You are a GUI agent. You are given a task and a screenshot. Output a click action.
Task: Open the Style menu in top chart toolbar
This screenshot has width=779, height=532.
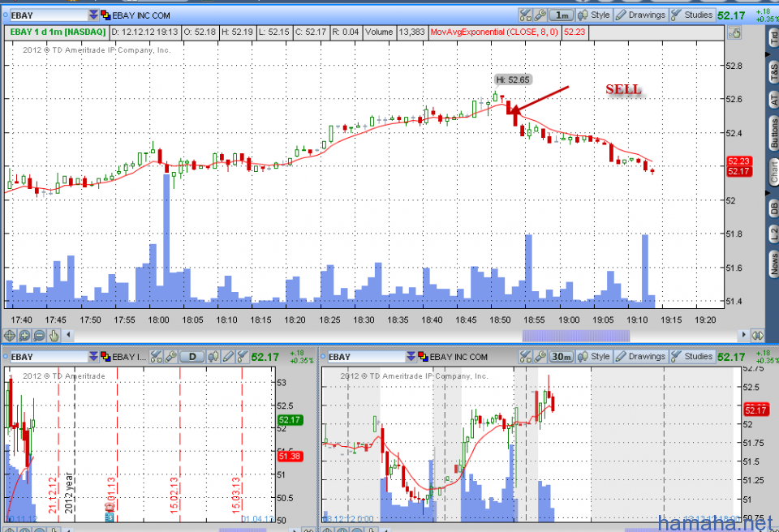[x=594, y=15]
